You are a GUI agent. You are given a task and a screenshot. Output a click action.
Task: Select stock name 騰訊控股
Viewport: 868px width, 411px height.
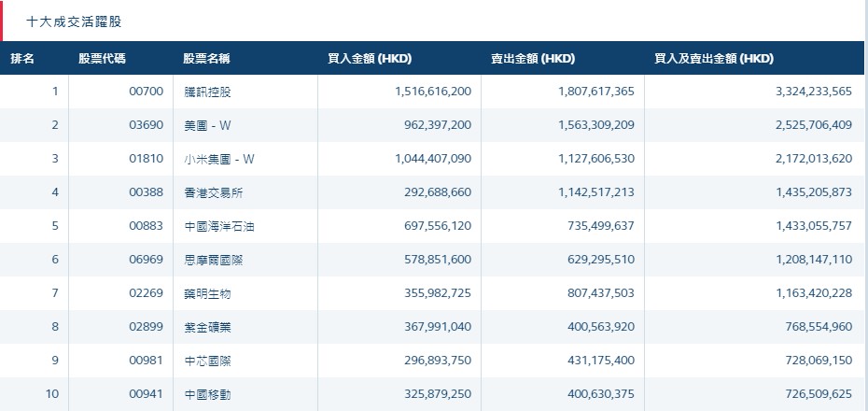click(x=207, y=92)
